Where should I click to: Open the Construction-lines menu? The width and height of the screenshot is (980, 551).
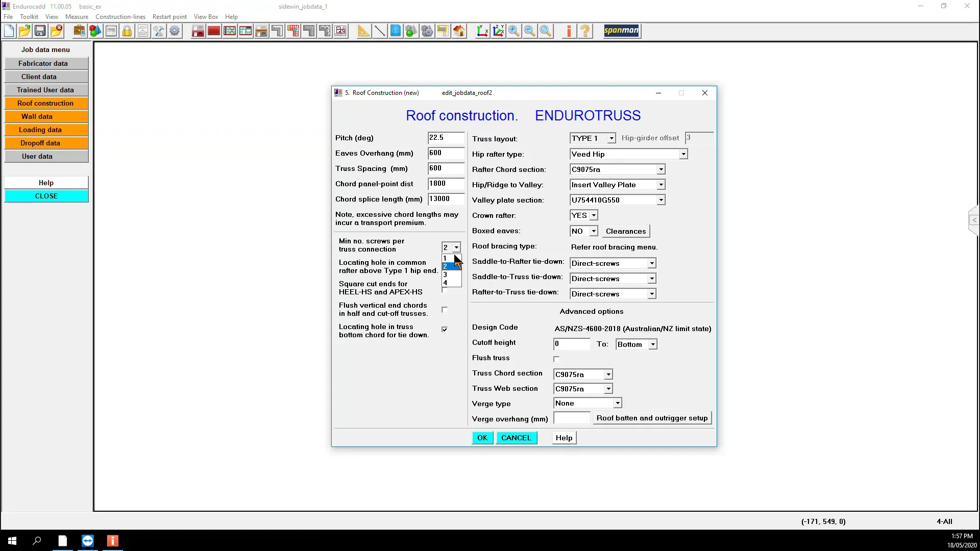click(120, 17)
